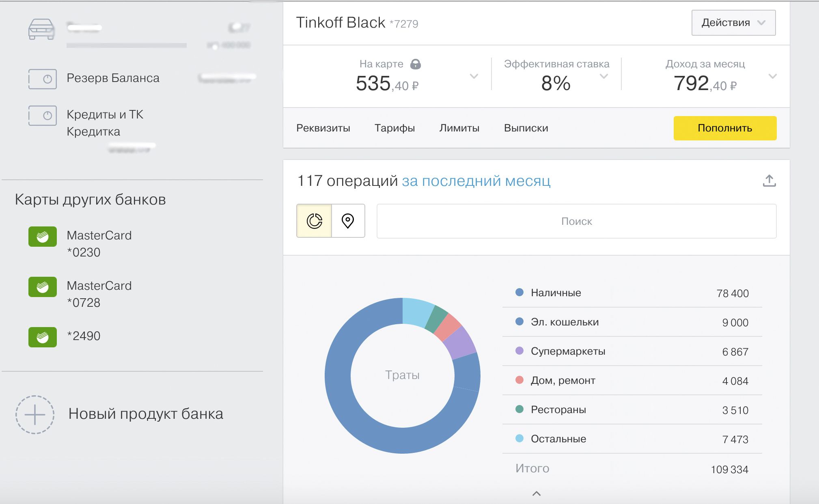Expand the Эффективная ставка chevron
The image size is (819, 504).
point(604,76)
